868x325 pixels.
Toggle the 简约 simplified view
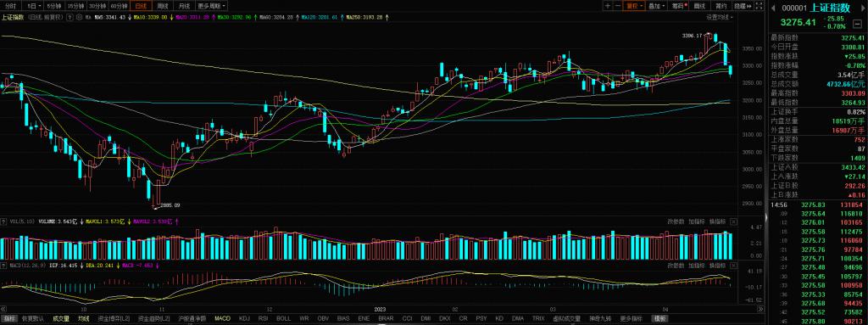point(721,6)
